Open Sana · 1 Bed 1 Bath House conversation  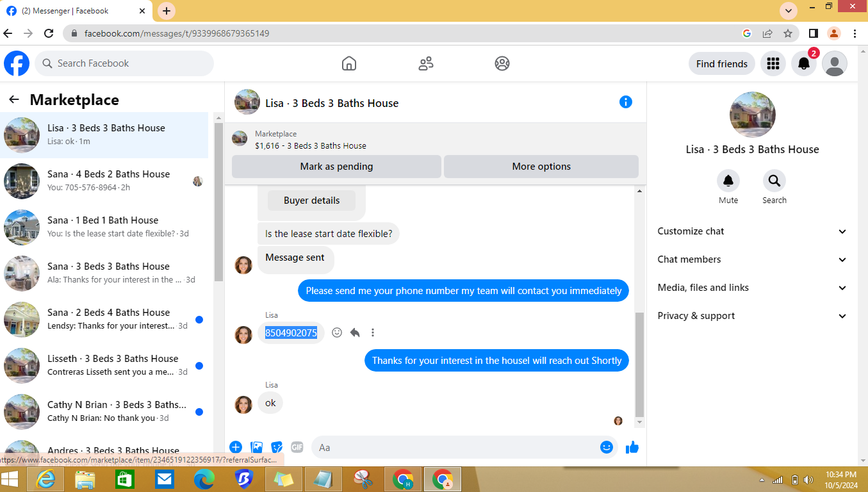pos(104,227)
